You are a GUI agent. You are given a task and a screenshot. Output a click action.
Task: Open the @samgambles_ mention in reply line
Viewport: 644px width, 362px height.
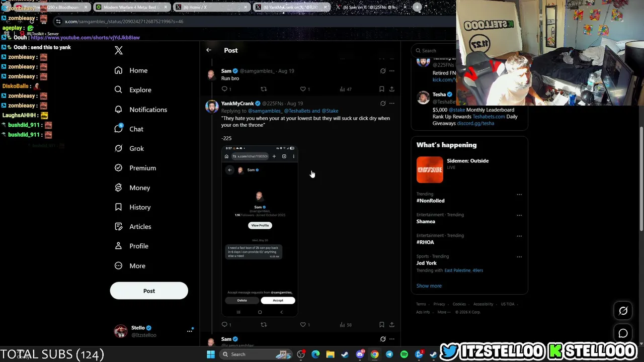coord(265,111)
